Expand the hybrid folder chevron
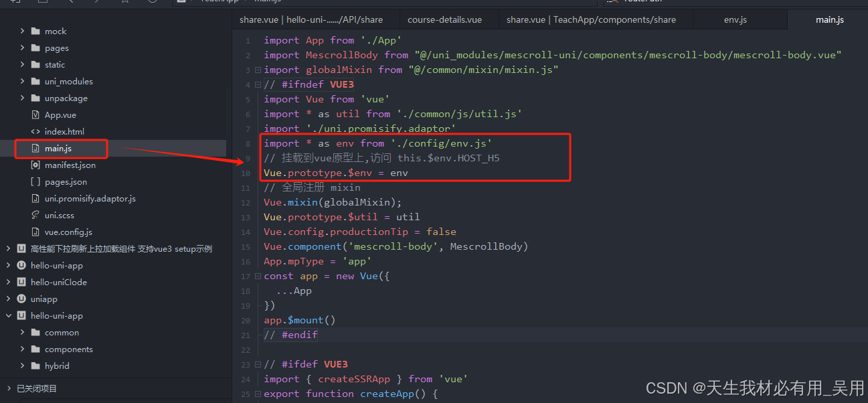868x403 pixels. coord(22,366)
